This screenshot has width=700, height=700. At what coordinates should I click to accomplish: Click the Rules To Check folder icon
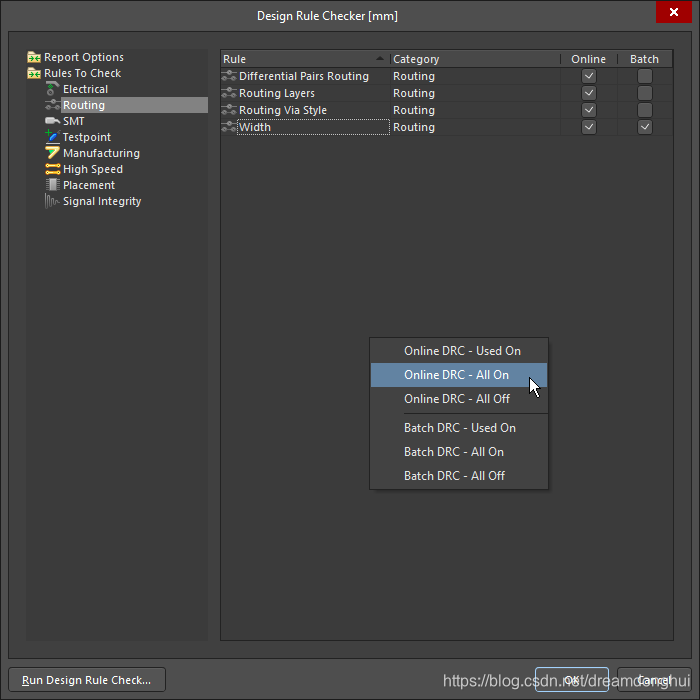pos(34,73)
